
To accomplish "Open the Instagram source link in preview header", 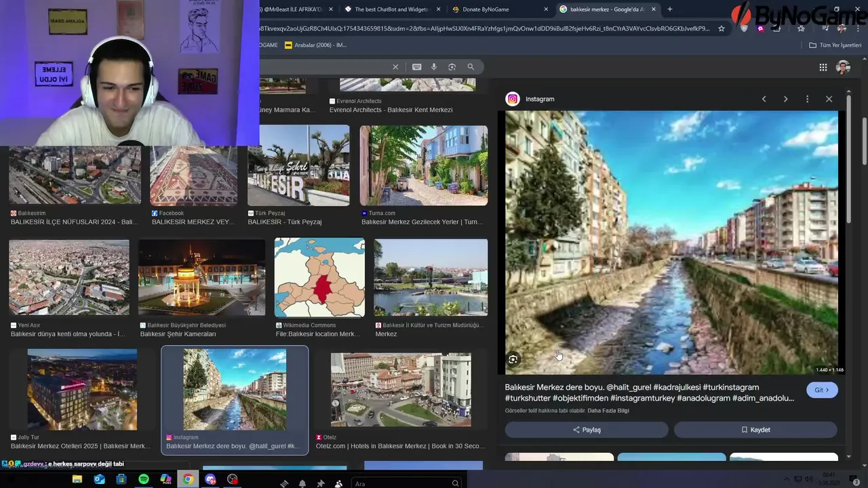I will (540, 99).
